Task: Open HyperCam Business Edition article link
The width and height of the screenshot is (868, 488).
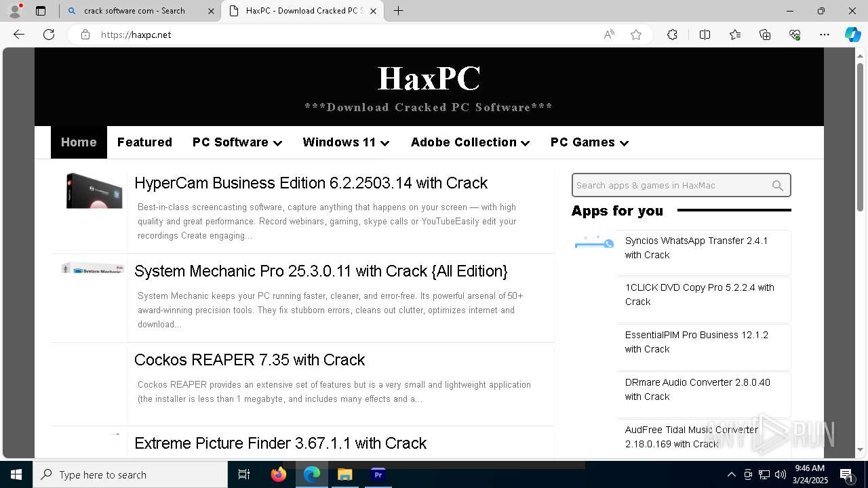Action: [x=311, y=183]
